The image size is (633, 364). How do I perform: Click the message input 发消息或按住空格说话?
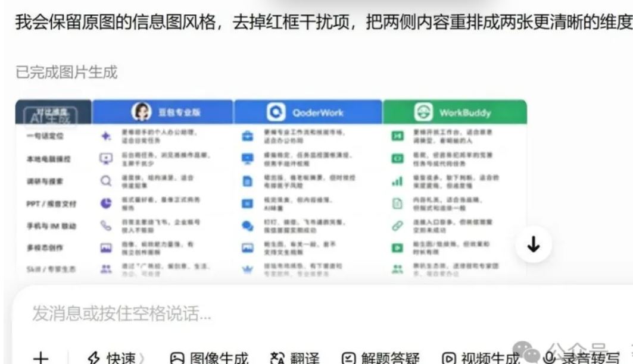[x=121, y=313]
